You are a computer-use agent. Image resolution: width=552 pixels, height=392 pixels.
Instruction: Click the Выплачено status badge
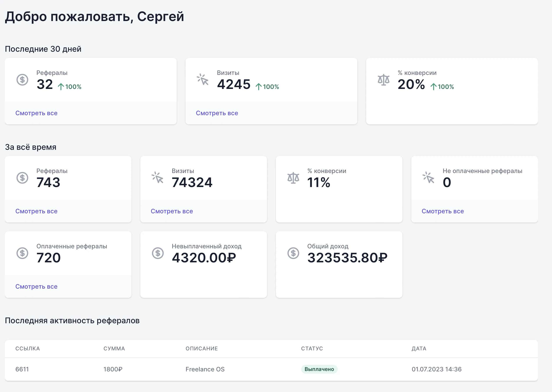[319, 369]
